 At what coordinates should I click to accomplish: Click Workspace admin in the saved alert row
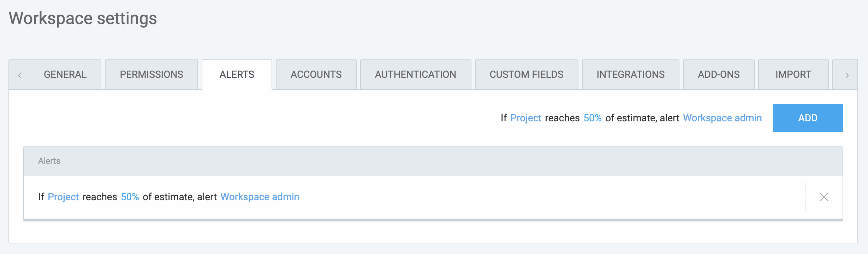click(260, 197)
